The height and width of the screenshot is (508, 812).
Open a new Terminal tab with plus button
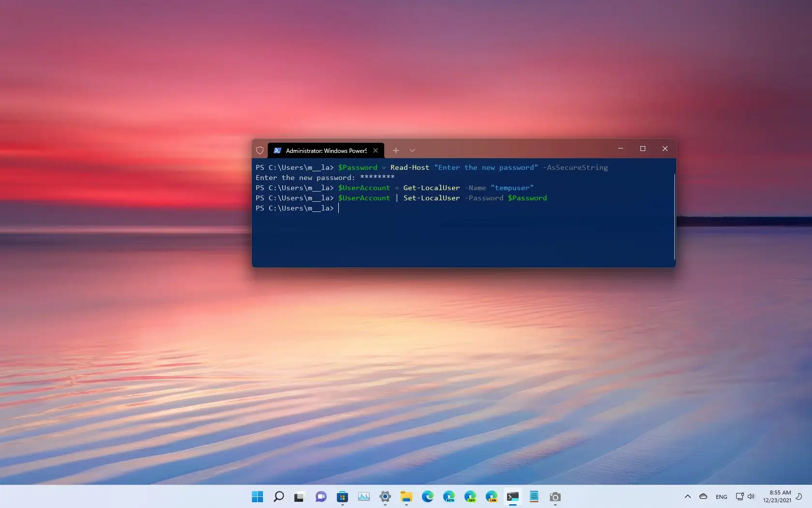click(x=395, y=150)
